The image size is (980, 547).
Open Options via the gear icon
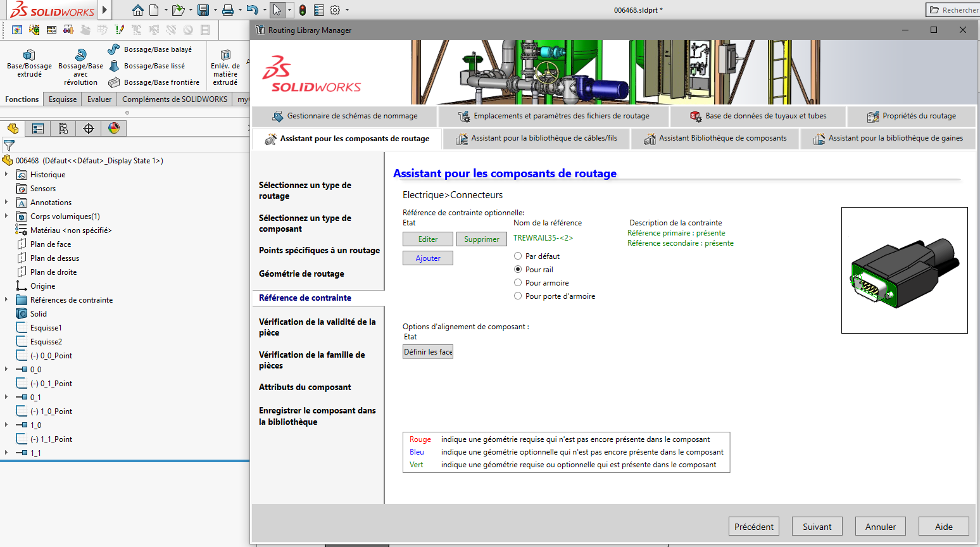coord(335,10)
